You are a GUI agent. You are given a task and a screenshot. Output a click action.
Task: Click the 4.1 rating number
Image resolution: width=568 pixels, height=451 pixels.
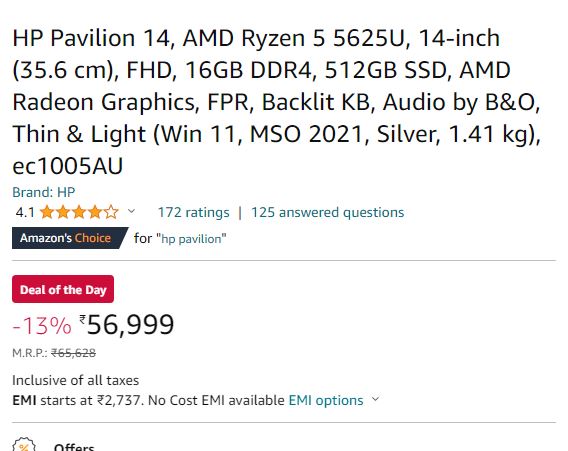[25, 212]
